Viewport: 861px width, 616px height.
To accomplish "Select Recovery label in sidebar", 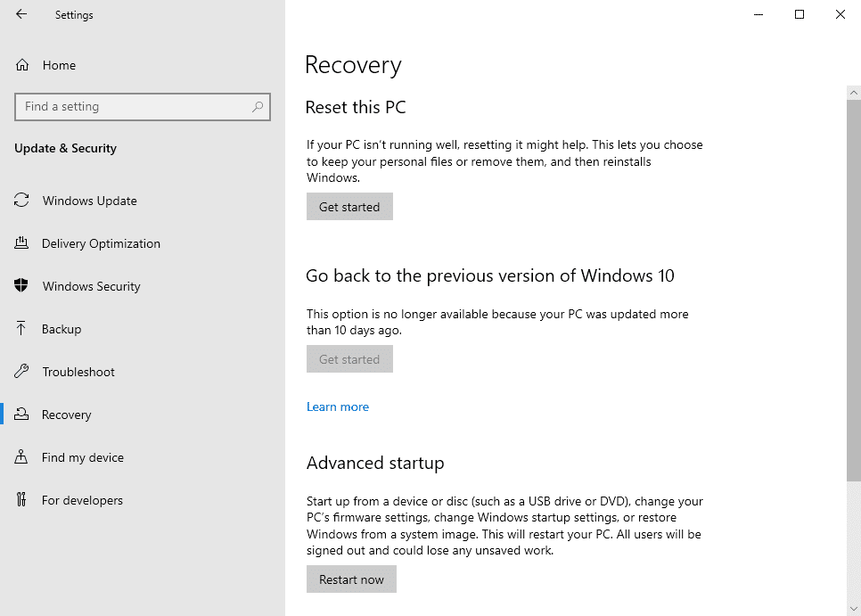I will (x=67, y=415).
